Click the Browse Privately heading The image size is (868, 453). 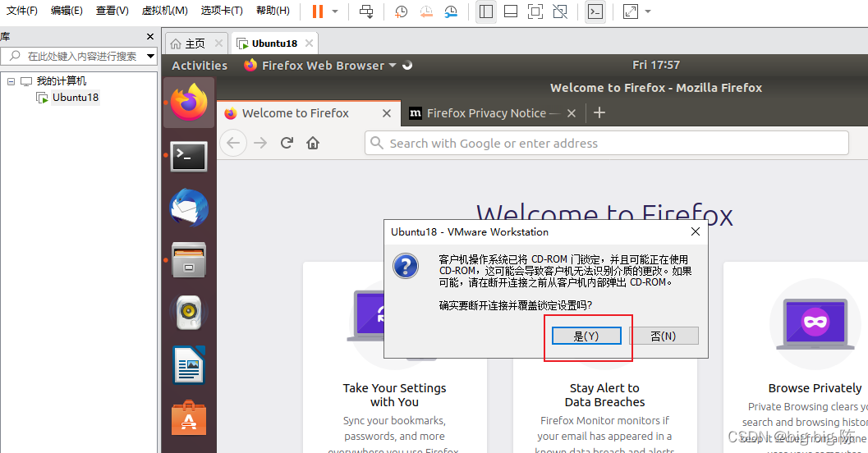click(x=815, y=388)
